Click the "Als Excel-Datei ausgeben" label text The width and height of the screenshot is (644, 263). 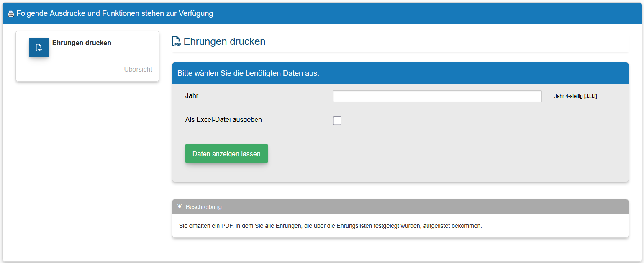point(223,119)
